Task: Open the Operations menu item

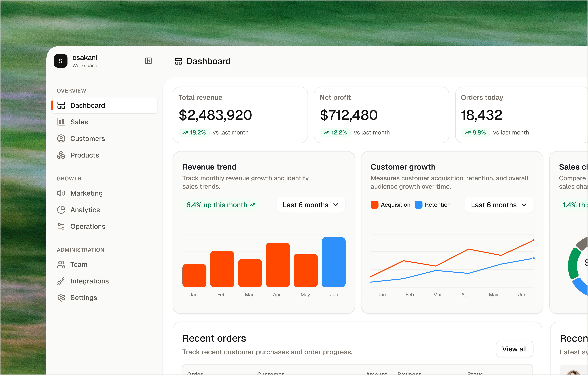Action: pyautogui.click(x=104, y=226)
